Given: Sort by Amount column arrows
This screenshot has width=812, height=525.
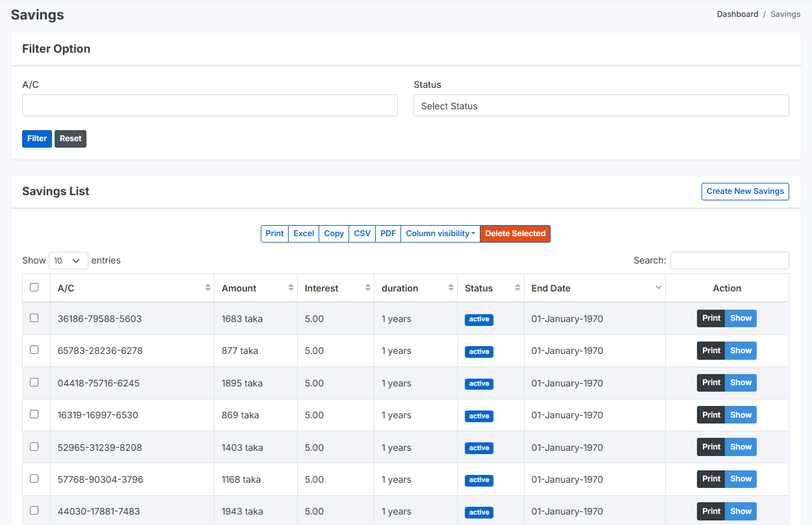Looking at the screenshot, I should point(291,288).
